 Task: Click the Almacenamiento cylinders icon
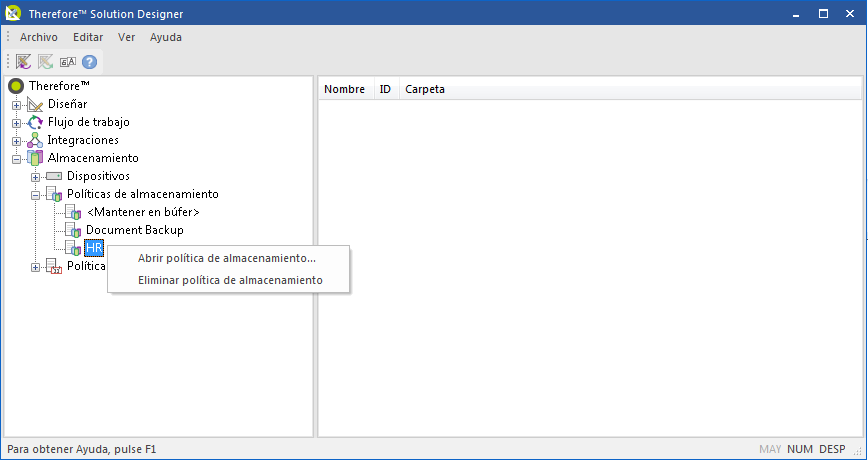click(x=35, y=158)
